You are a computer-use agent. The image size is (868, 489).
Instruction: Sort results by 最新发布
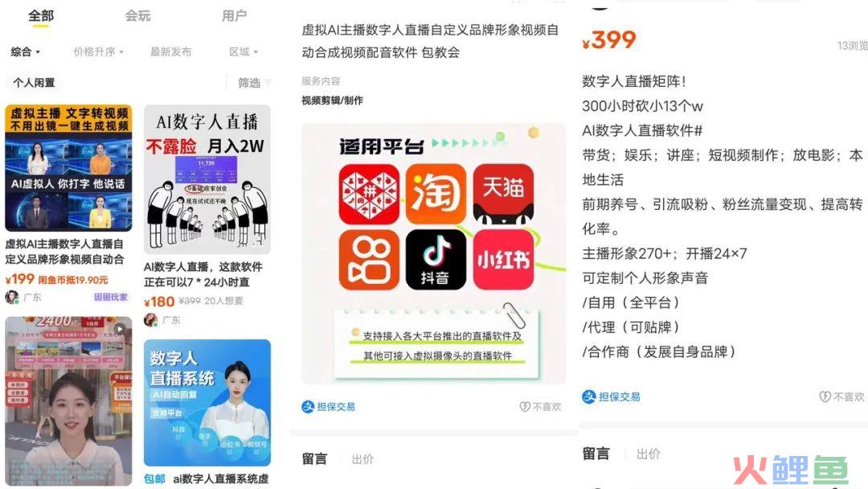tap(170, 51)
